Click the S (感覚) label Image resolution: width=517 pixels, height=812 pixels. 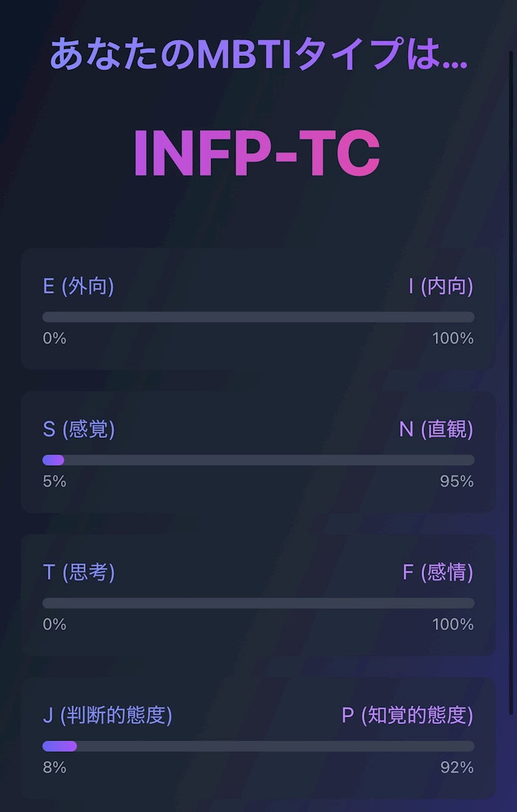point(79,429)
